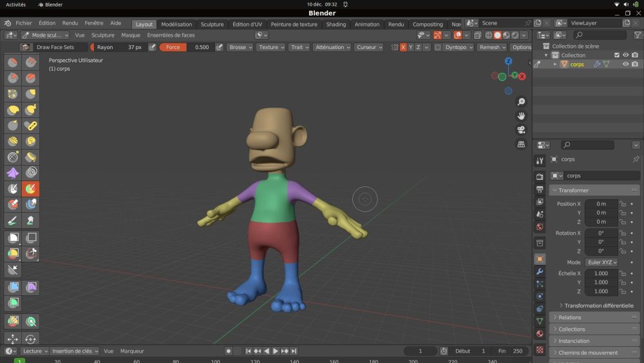Image resolution: width=644 pixels, height=363 pixels.
Task: Toggle the camera view icon
Action: [x=521, y=130]
